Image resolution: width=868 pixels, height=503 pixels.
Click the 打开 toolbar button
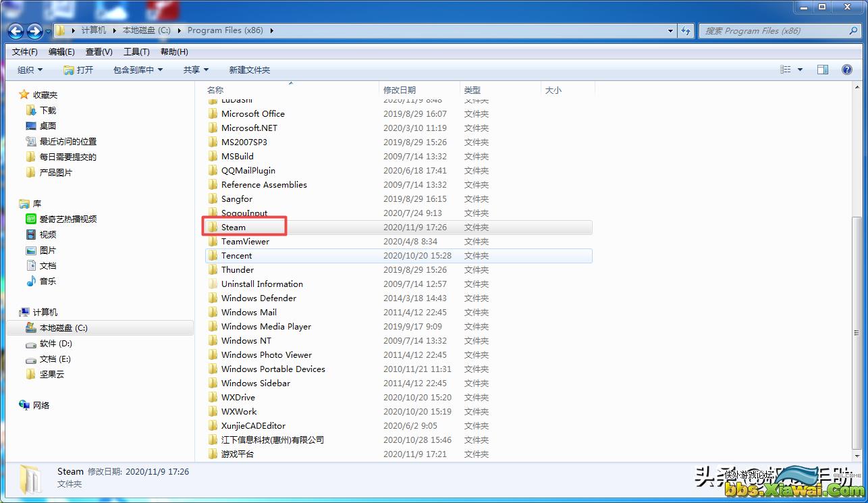click(x=78, y=70)
